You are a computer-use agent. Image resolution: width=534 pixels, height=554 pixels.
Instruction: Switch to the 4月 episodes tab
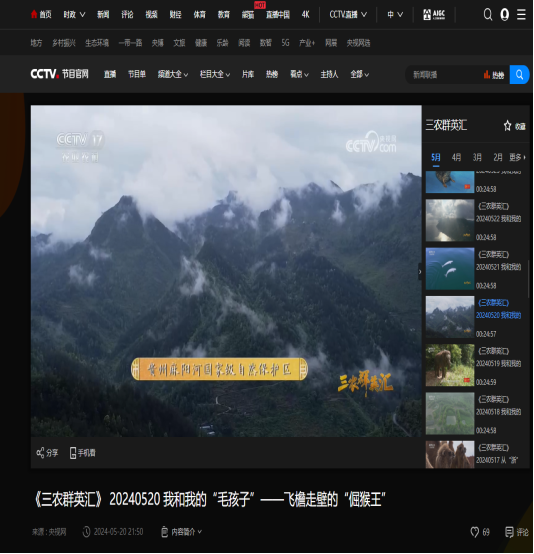pos(456,157)
